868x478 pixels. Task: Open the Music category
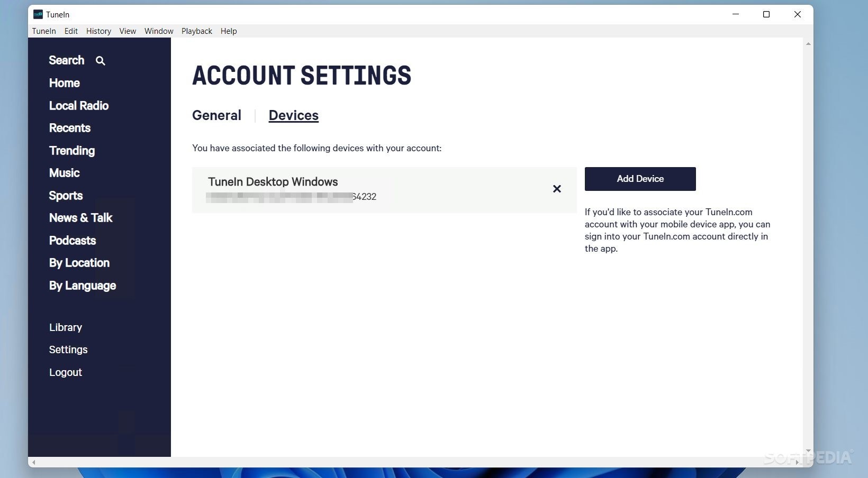(x=65, y=173)
